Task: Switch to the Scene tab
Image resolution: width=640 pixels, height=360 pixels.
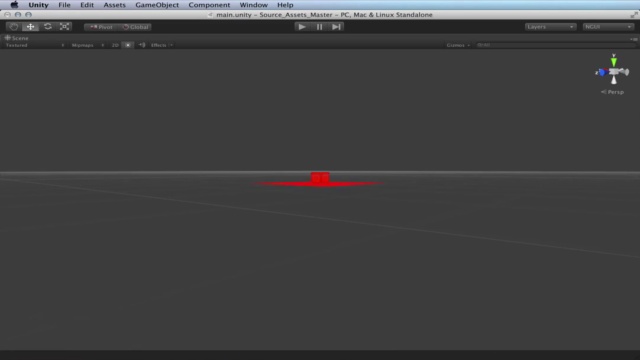Action: tap(16, 38)
